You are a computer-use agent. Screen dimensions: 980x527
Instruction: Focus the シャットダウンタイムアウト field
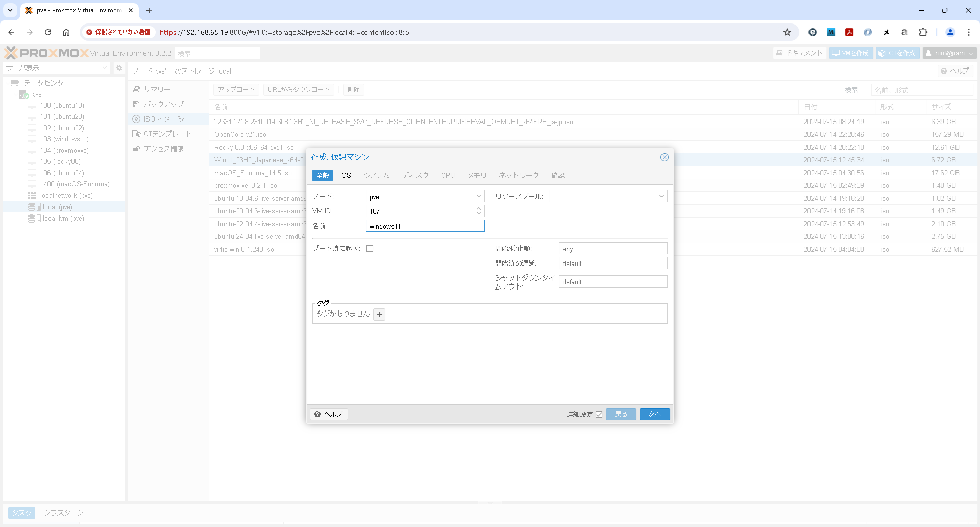[x=613, y=282]
